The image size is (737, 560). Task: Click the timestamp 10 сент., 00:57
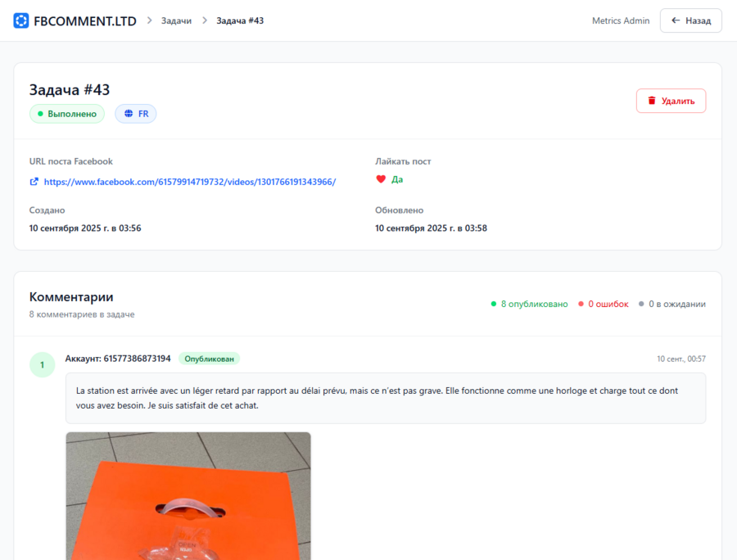(x=681, y=359)
